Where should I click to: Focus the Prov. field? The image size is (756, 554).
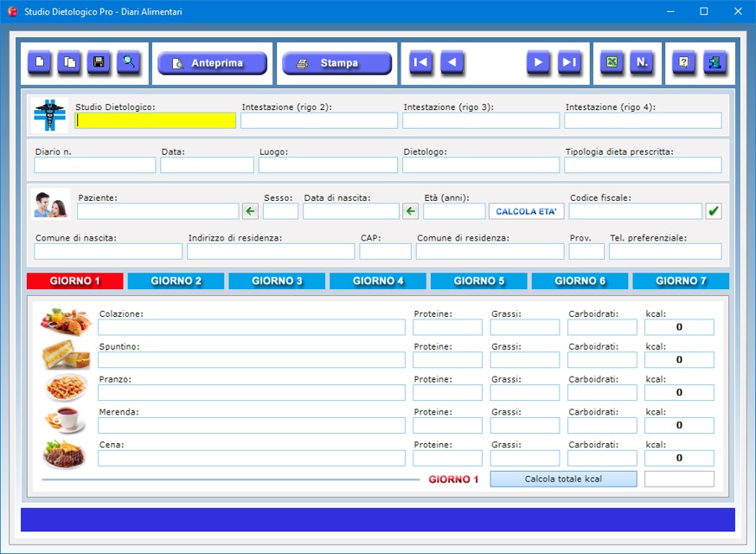(x=586, y=251)
